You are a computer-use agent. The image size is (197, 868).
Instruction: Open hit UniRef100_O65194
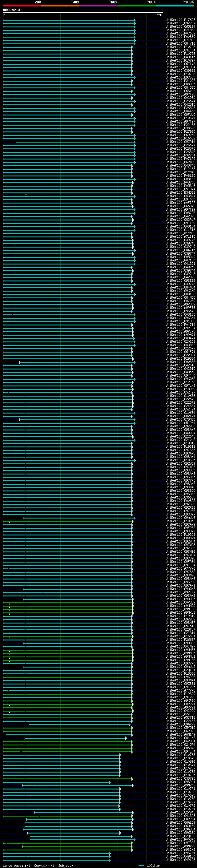180,26
